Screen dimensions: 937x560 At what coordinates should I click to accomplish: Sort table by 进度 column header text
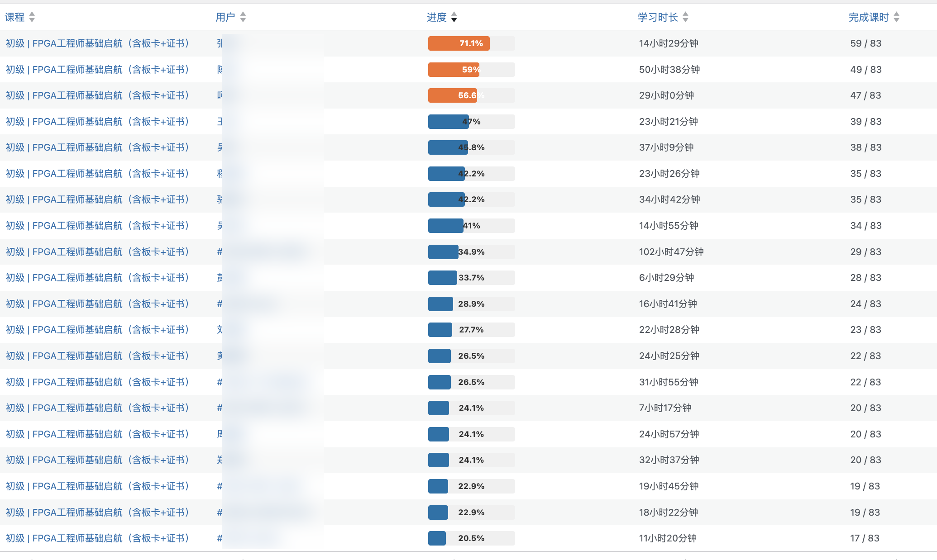(436, 17)
